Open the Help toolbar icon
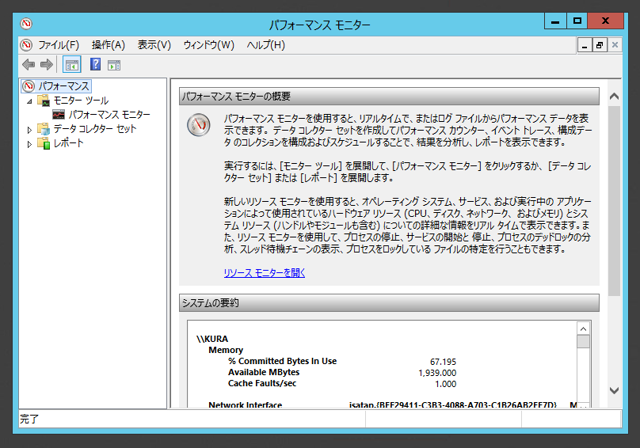 95,64
